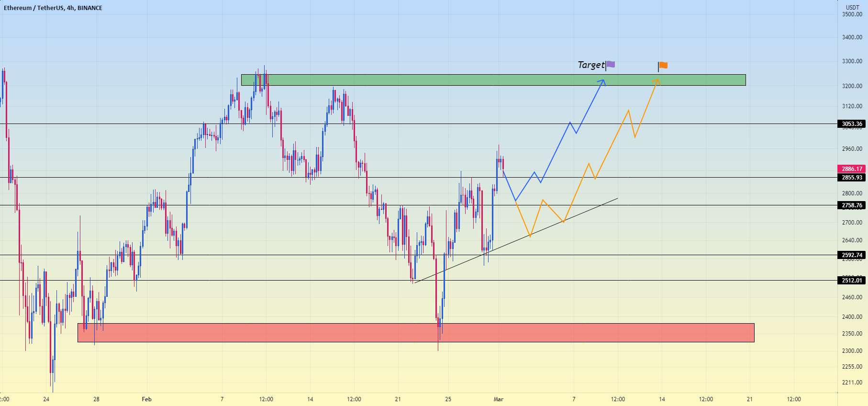Click the 2960.00 price axis value

852,149
